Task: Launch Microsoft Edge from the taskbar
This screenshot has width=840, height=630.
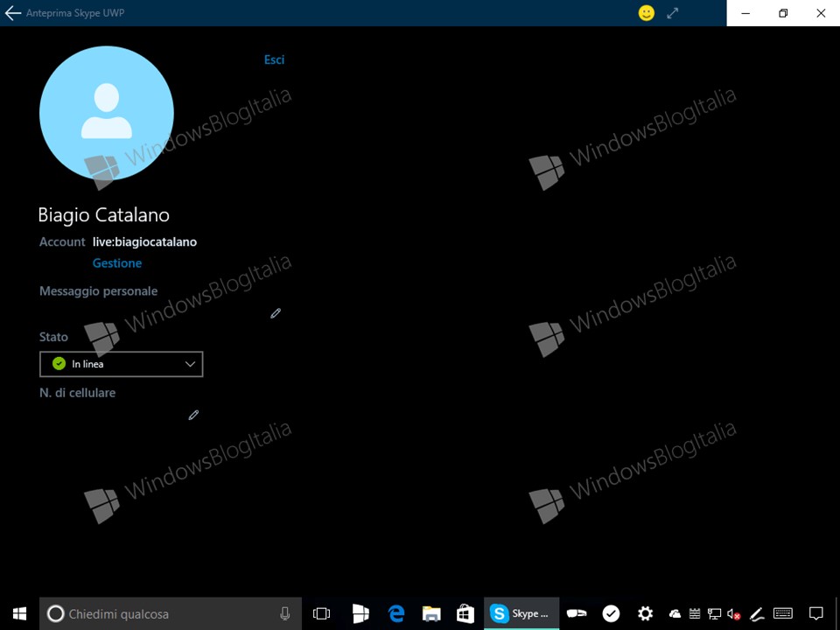Action: [395, 614]
